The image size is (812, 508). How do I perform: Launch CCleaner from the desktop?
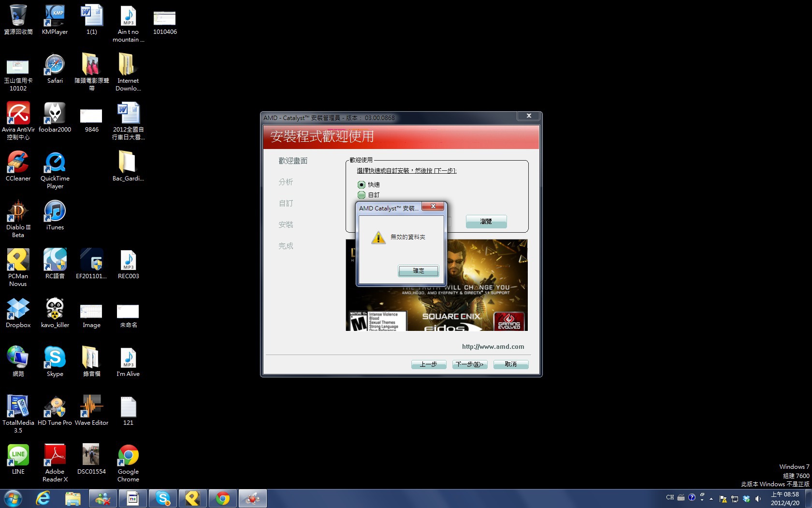pyautogui.click(x=18, y=166)
